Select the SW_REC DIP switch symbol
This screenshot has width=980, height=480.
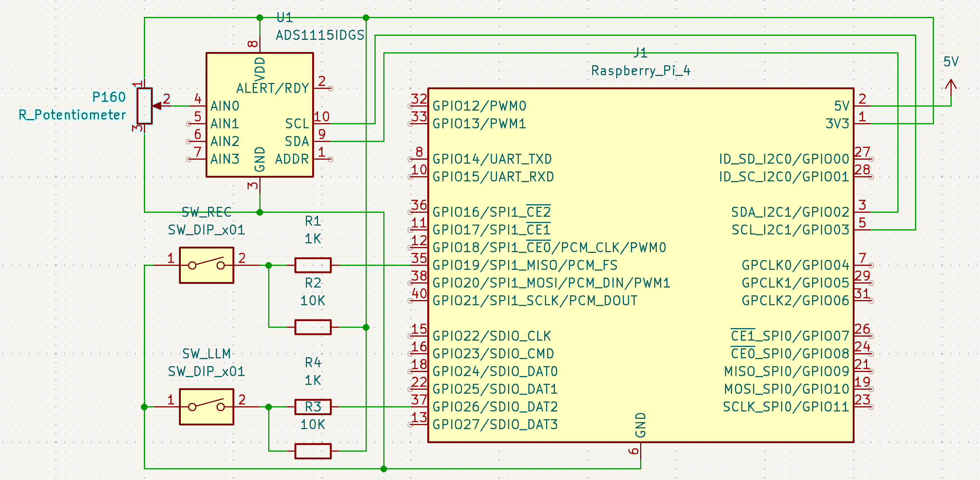[206, 265]
